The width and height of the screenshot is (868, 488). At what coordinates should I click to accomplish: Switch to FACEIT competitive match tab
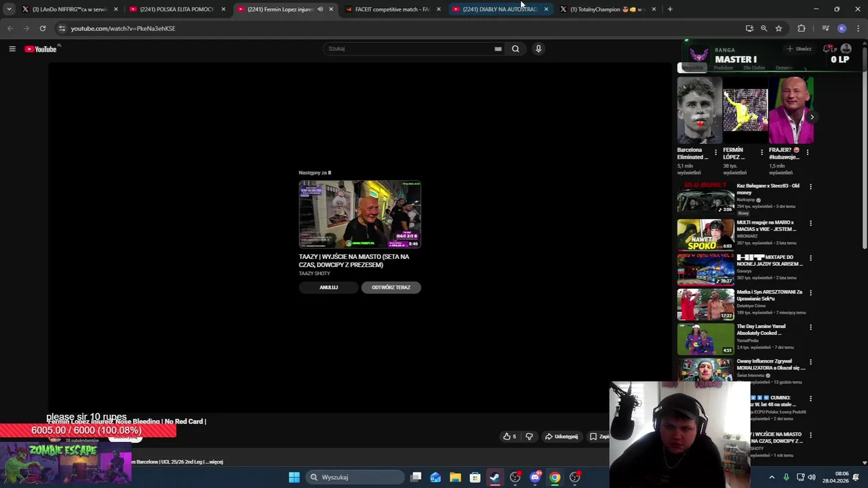393,9
